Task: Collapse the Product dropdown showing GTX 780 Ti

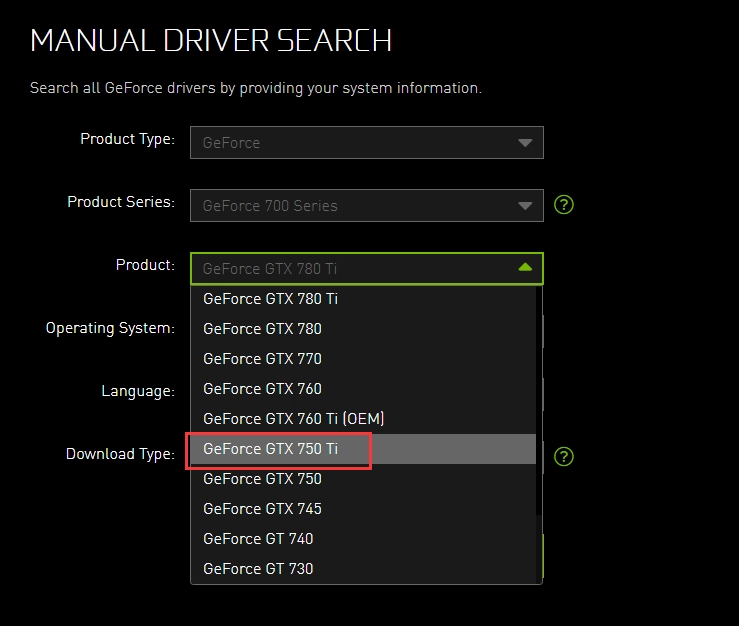Action: [x=367, y=269]
